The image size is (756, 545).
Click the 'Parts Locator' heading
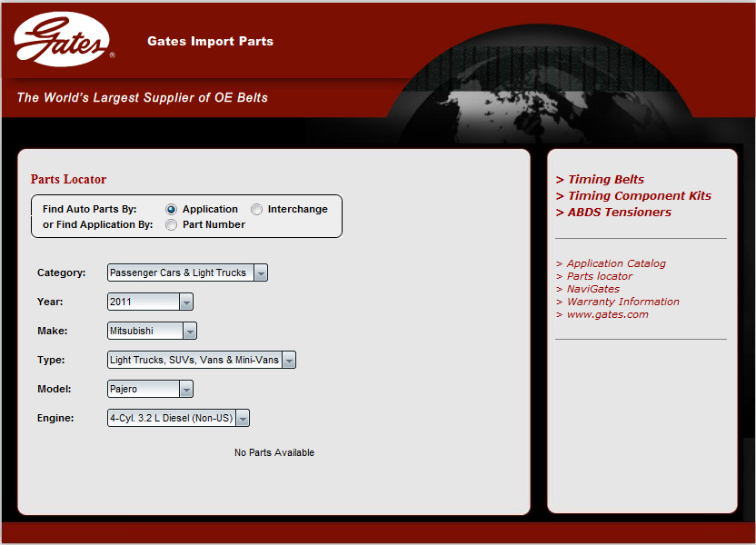(x=68, y=179)
